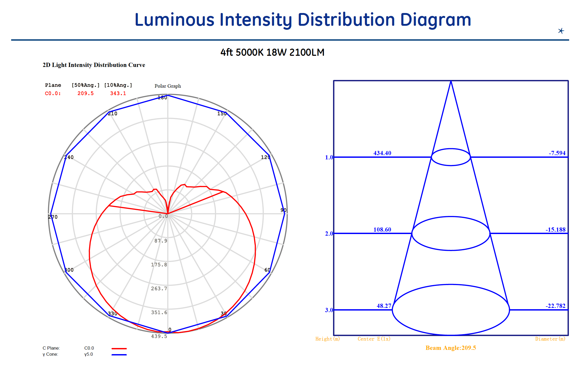The height and width of the screenshot is (365, 588).
Task: Click the radial scale value 351.6
Action: point(159,312)
